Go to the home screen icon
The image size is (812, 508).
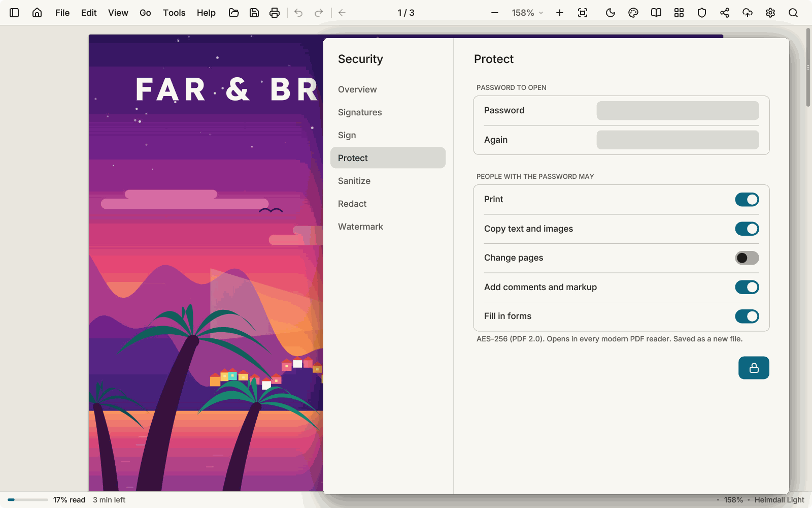click(37, 13)
